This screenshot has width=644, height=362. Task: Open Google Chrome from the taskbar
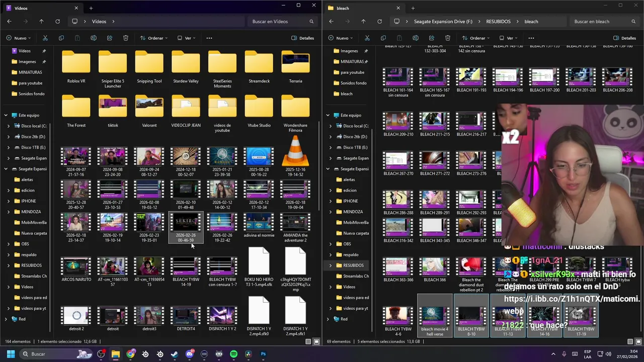coord(130,354)
